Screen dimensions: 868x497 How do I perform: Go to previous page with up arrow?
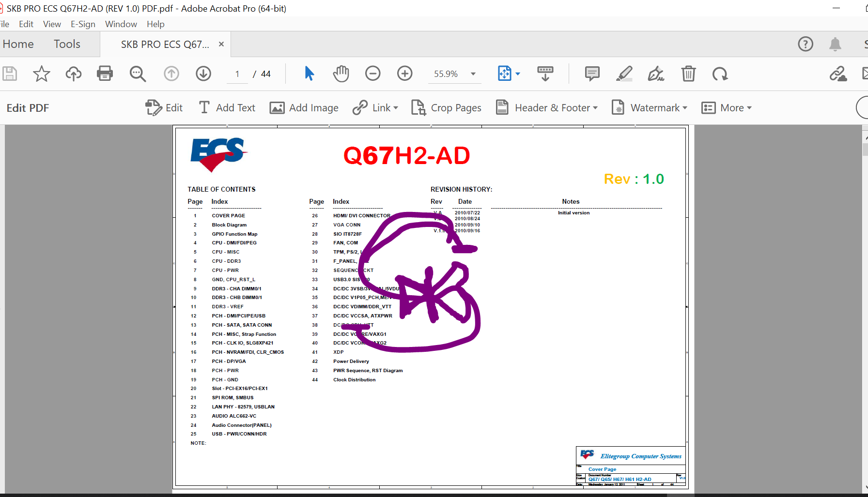(171, 74)
